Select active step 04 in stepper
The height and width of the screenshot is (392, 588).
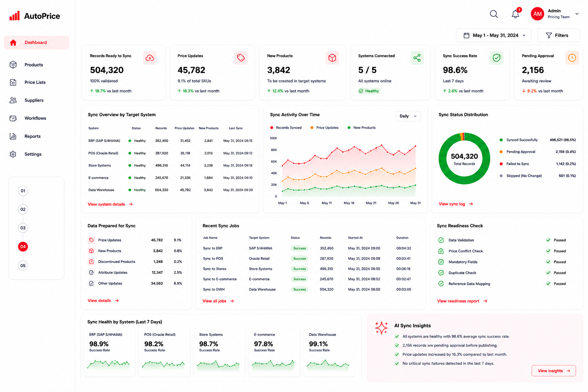[x=23, y=247]
